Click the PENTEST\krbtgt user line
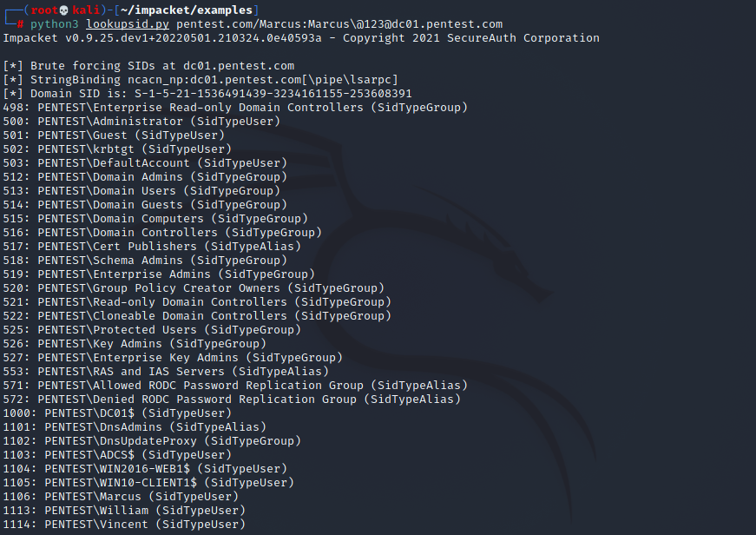 117,149
